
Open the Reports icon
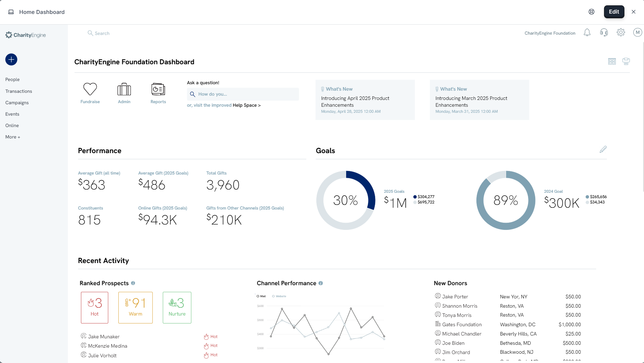158,89
